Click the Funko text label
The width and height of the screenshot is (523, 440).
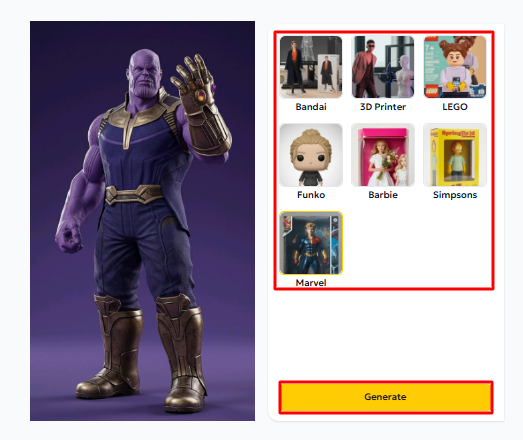[311, 195]
